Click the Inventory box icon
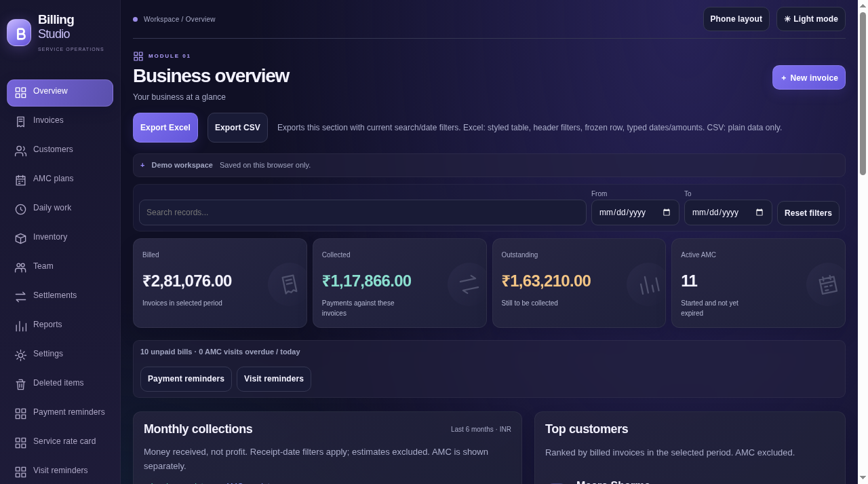This screenshot has width=868, height=484. 20,238
